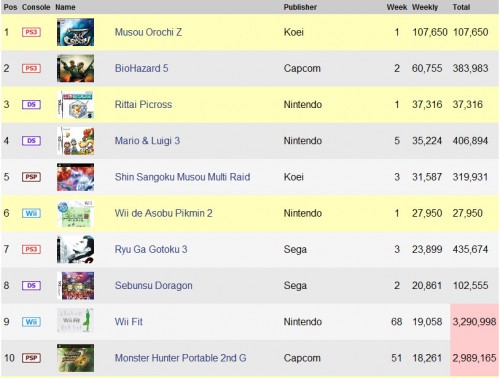Open the Ryu Ga Gotoku 3 cover thumbnail
The width and height of the screenshot is (500, 378).
[x=75, y=249]
